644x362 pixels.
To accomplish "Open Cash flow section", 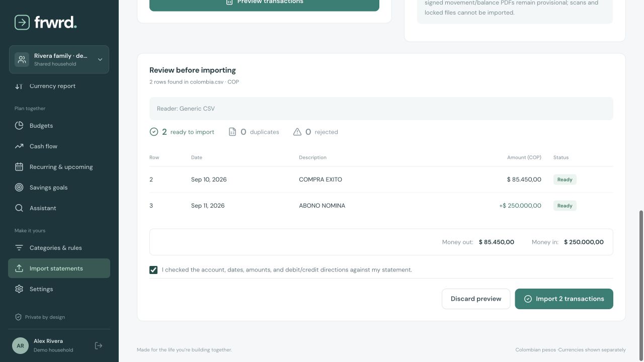I will [59, 146].
